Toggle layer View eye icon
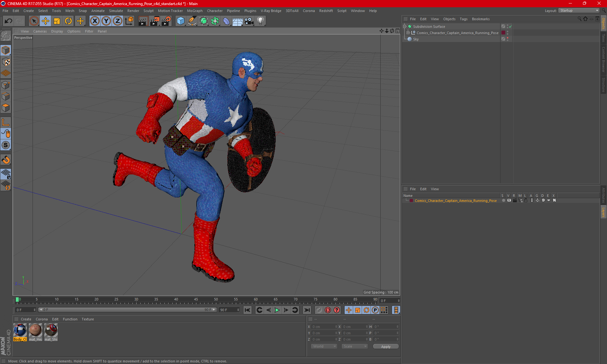607x364 pixels. (509, 200)
